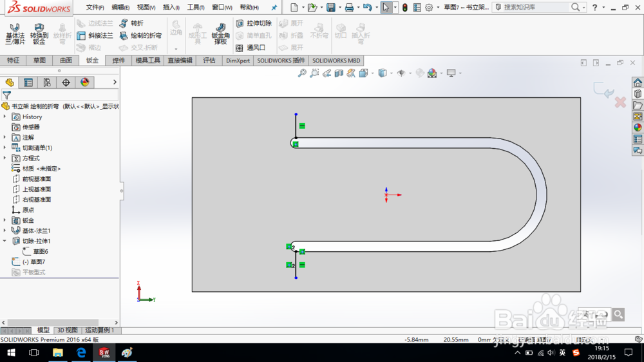The image size is (644, 362).
Task: Open ConfigurationManager tab icon
Action: (47, 82)
